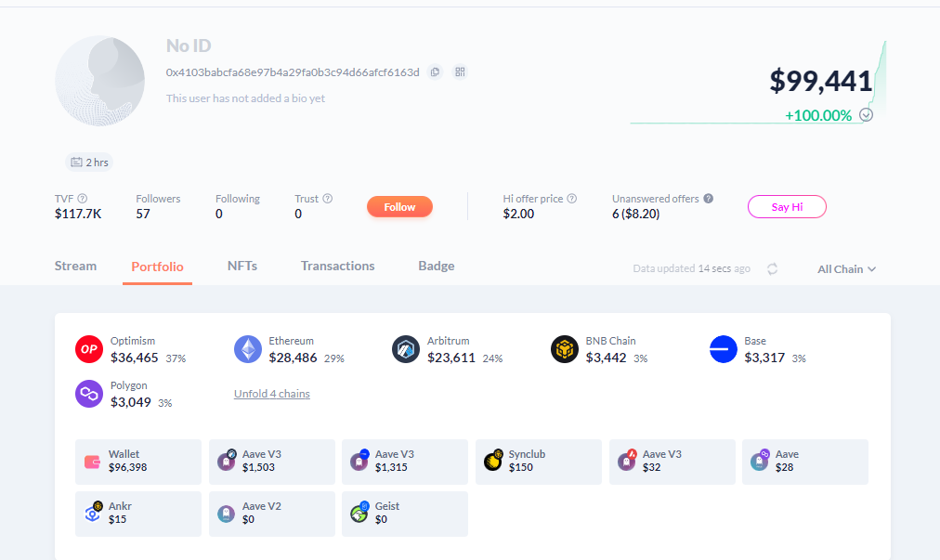Show the address QR code
Screen dimensions: 940x560
pos(460,72)
